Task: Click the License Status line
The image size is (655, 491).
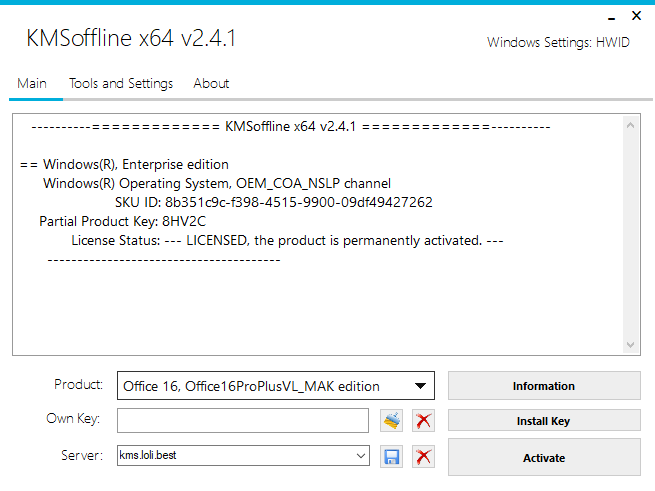Action: [x=287, y=241]
